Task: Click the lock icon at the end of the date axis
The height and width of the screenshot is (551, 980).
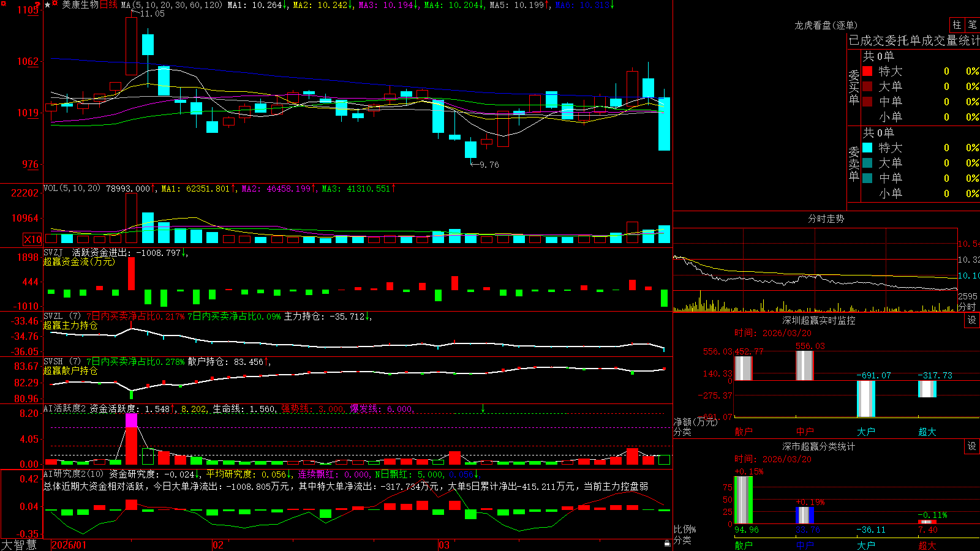Action: click(x=667, y=544)
